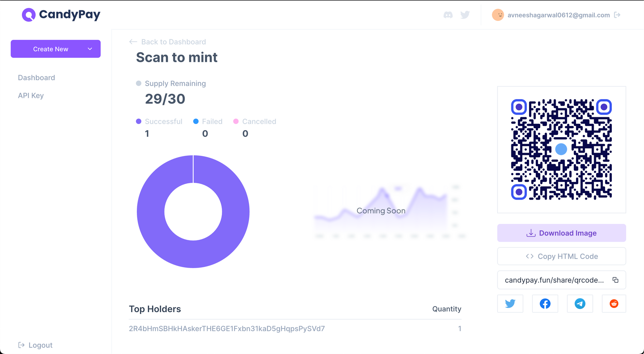
Task: Click the Quantity column header
Action: click(447, 309)
